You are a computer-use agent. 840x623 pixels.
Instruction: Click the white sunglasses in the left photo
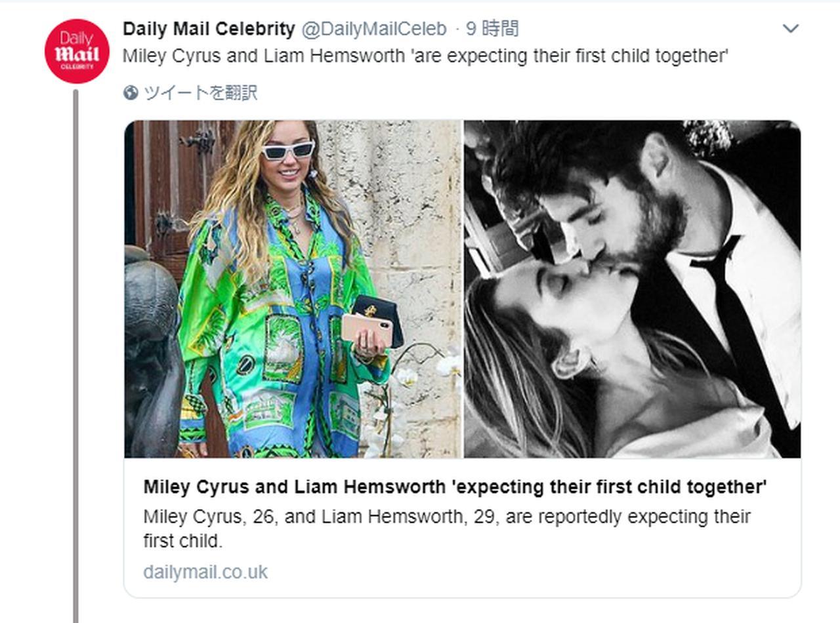click(x=288, y=151)
